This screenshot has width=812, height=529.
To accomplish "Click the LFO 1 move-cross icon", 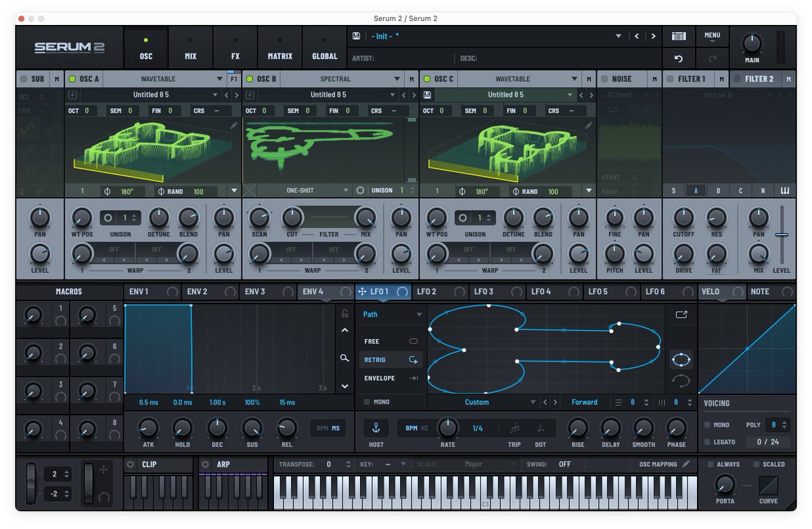I will [363, 292].
